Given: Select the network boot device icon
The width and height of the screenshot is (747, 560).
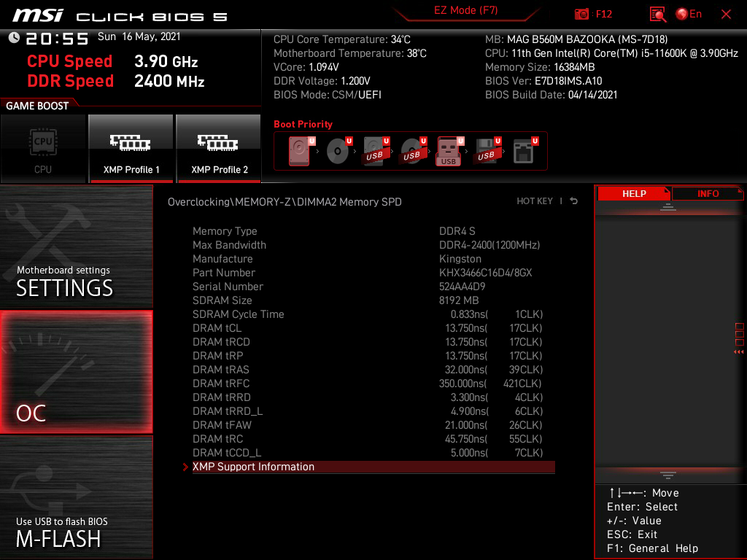Looking at the screenshot, I should [525, 151].
